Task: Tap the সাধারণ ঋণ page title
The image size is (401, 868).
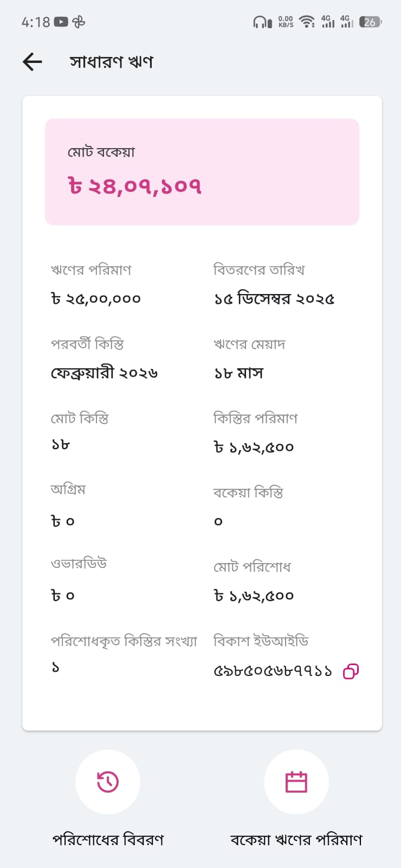Action: coord(111,62)
